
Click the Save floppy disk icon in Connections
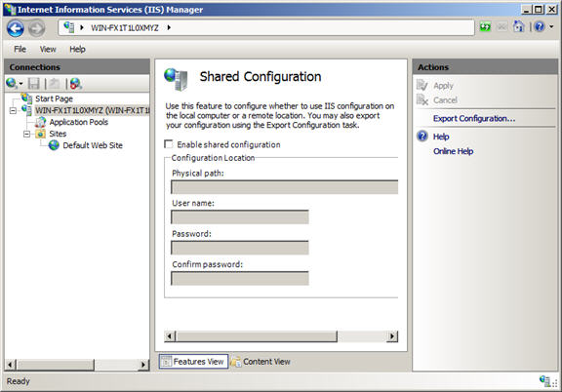pyautogui.click(x=34, y=84)
